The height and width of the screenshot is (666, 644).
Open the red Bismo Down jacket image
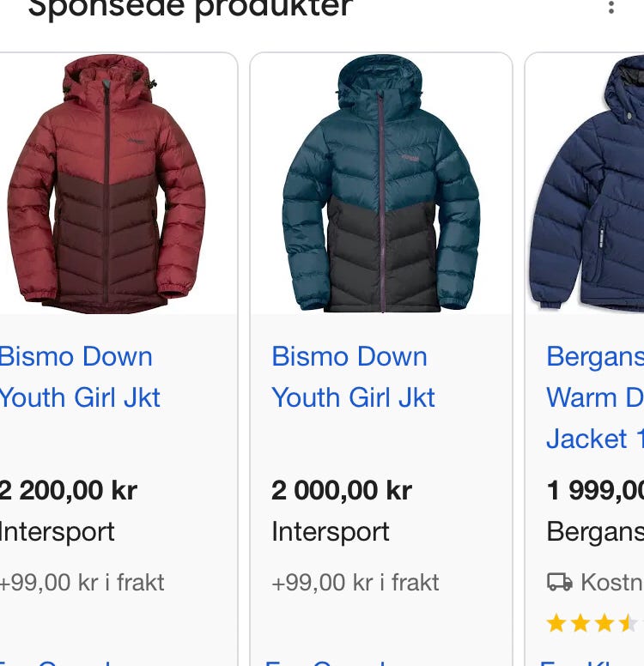click(x=106, y=182)
